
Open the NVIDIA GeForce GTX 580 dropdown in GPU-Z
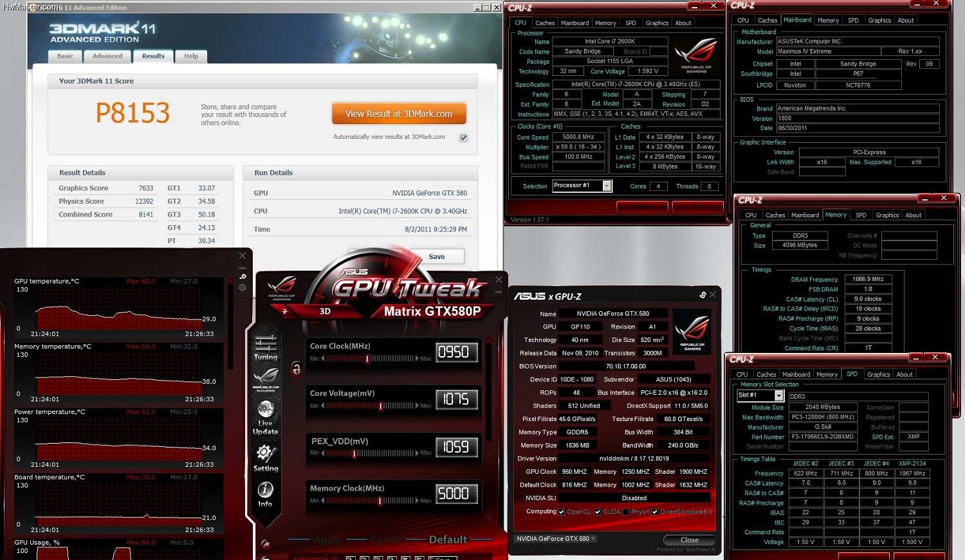tap(556, 539)
